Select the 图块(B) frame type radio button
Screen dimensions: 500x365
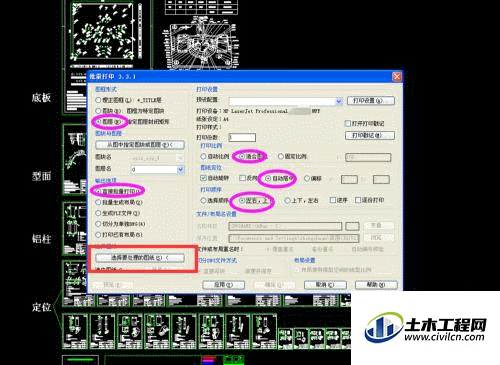pyautogui.click(x=98, y=111)
